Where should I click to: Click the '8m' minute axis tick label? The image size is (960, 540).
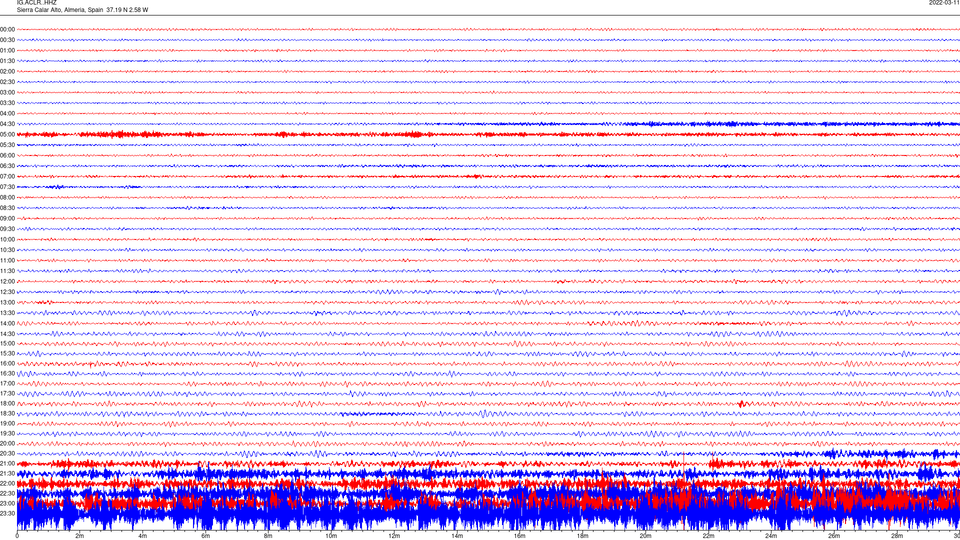pyautogui.click(x=268, y=536)
